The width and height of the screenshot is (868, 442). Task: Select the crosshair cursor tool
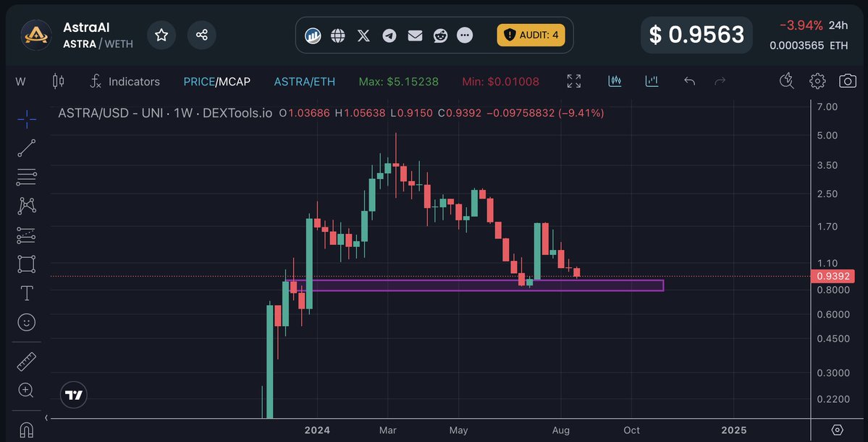[27, 119]
